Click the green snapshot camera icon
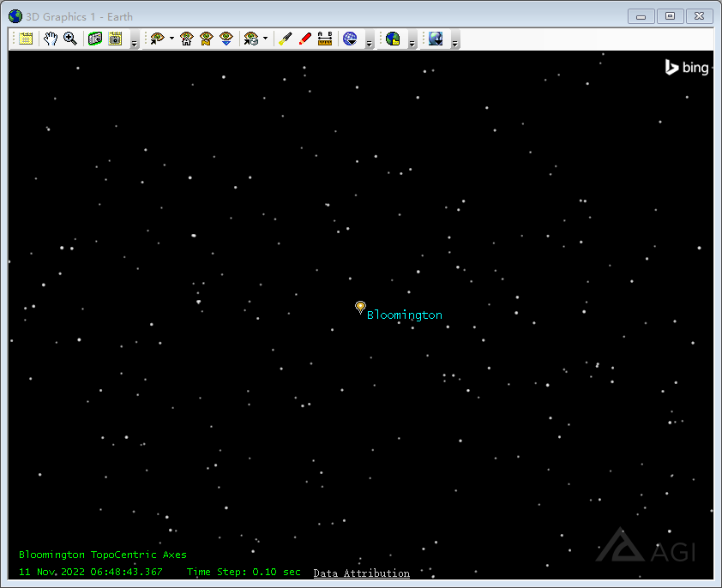 95,39
